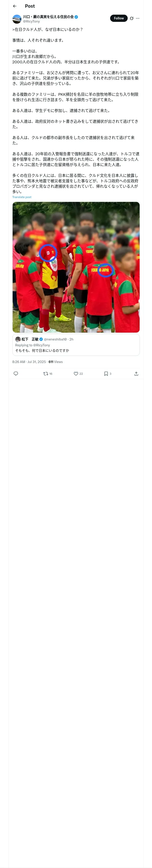Open the @RicyTony handle link
Image resolution: width=152 pixels, height=868 pixels.
pyautogui.click(x=31, y=21)
